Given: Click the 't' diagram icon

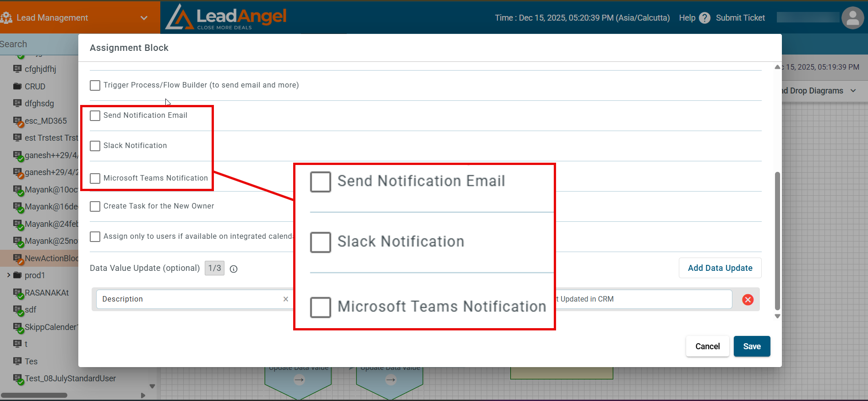Looking at the screenshot, I should coord(17,344).
